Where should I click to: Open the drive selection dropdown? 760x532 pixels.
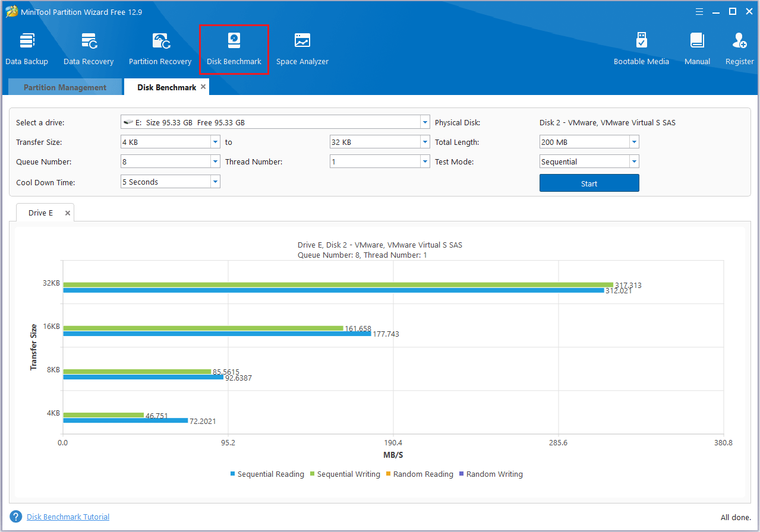(424, 122)
